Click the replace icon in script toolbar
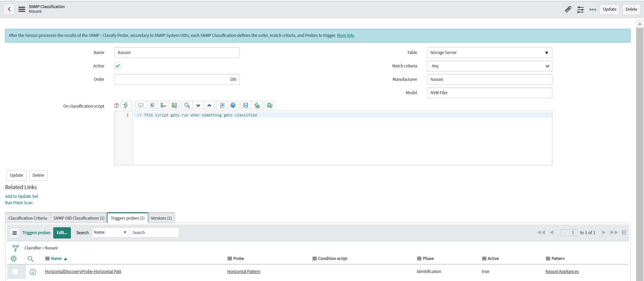This screenshot has height=281, width=644. [x=163, y=105]
